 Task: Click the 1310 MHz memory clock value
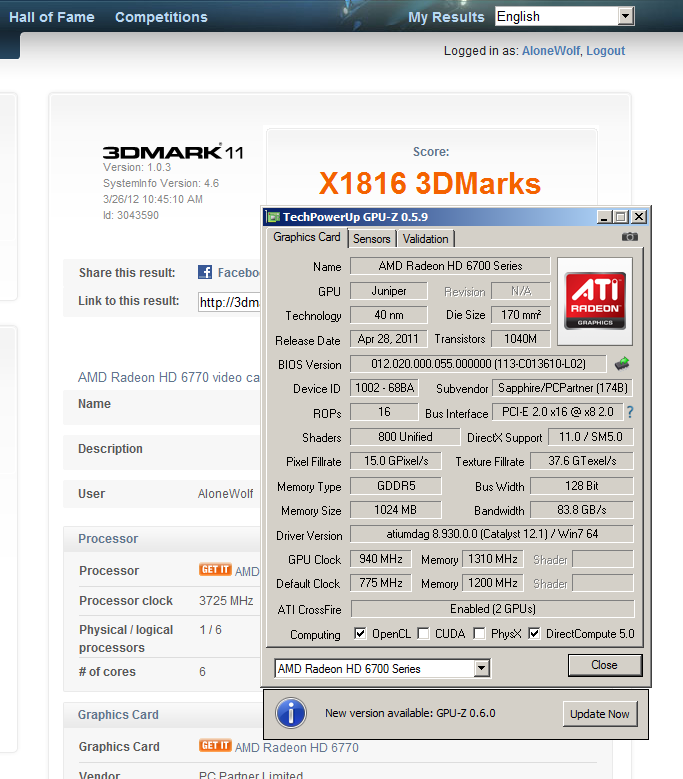click(x=493, y=559)
